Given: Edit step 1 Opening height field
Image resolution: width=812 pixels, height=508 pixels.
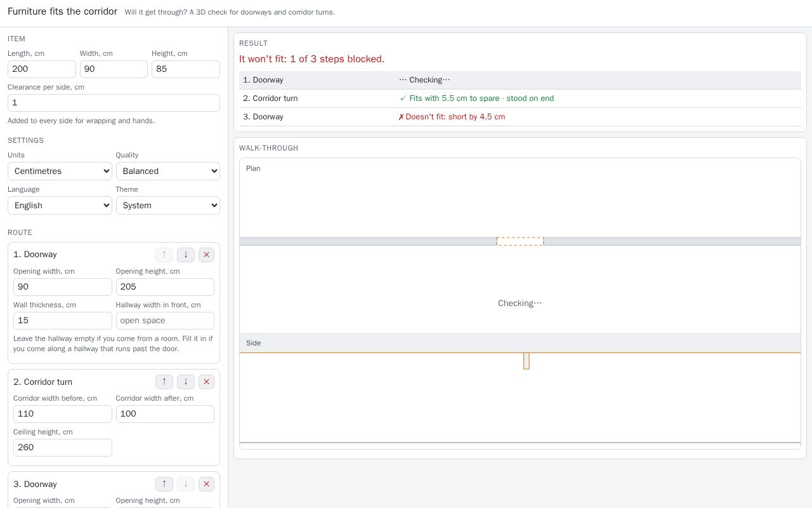Looking at the screenshot, I should (165, 287).
